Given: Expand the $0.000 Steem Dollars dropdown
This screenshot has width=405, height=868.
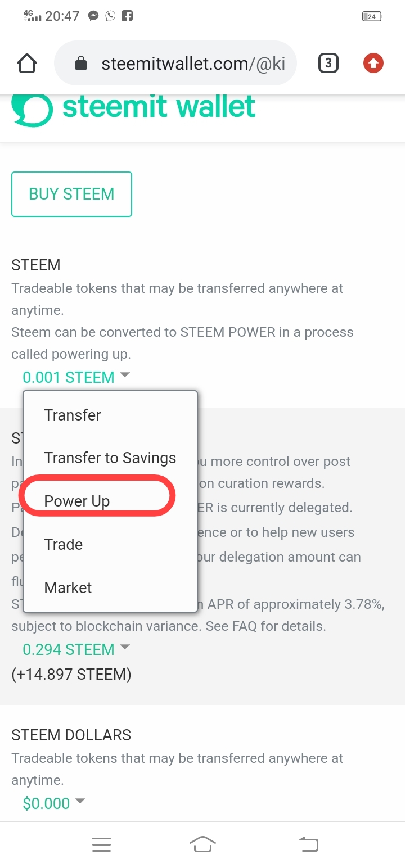Looking at the screenshot, I should [53, 803].
